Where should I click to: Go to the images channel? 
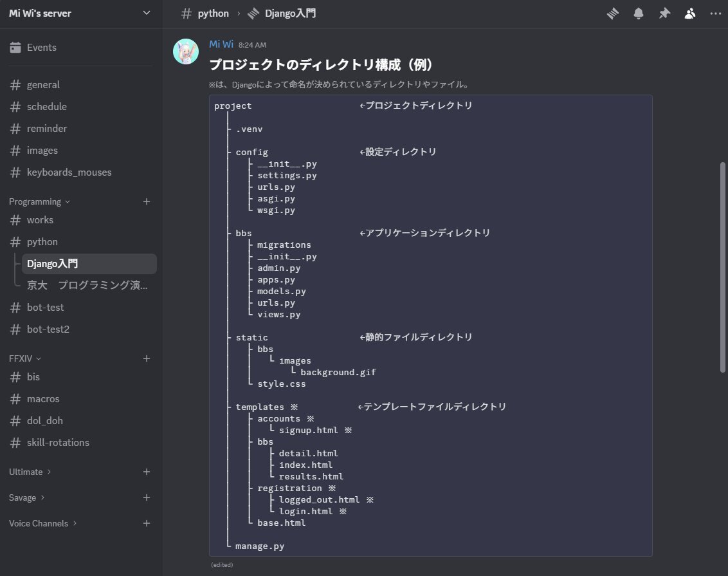80,151
